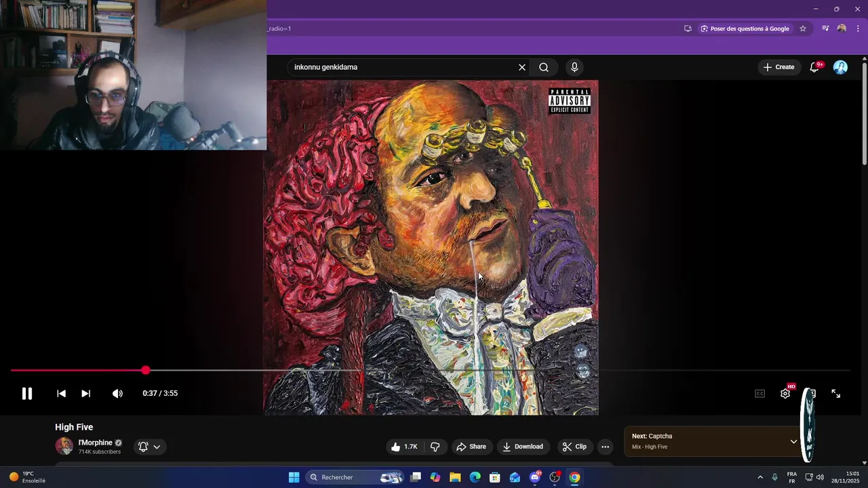Open the l'Morphine channel name link
Viewport: 868px width, 488px height.
96,443
